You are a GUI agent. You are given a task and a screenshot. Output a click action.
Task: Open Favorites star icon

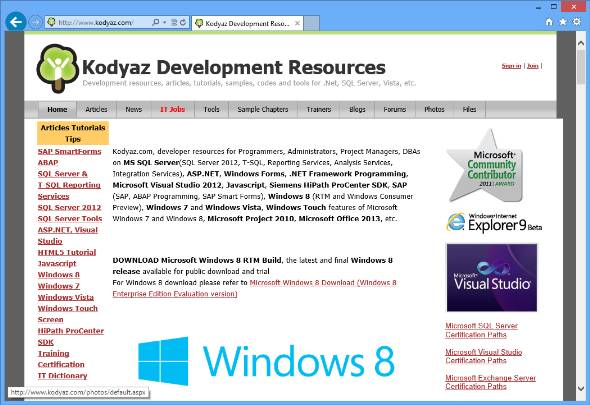pos(563,22)
